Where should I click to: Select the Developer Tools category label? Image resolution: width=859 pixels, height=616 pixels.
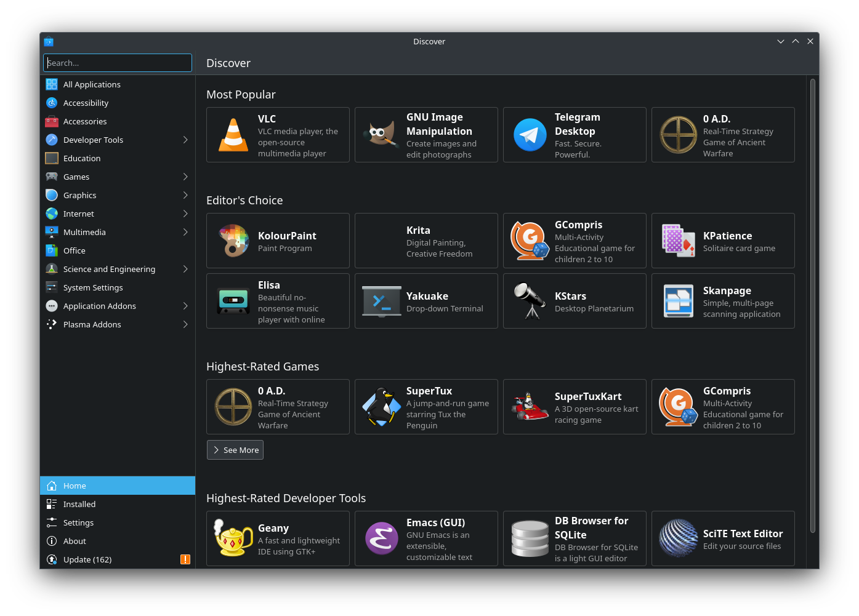(x=93, y=140)
